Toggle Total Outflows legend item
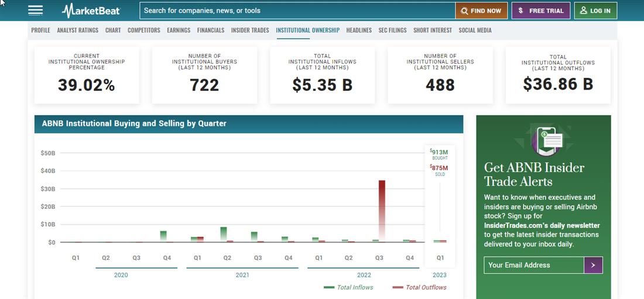Viewport: 644px width, 299px height. [x=419, y=287]
